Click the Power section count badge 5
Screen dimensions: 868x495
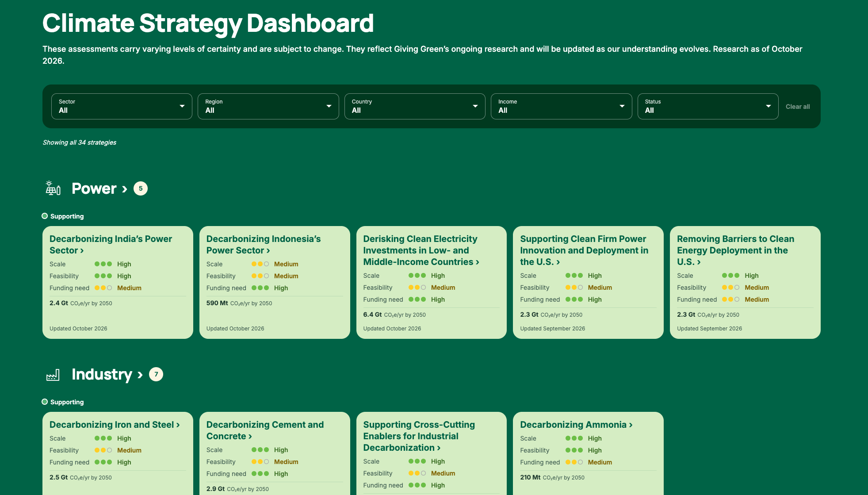click(x=141, y=188)
